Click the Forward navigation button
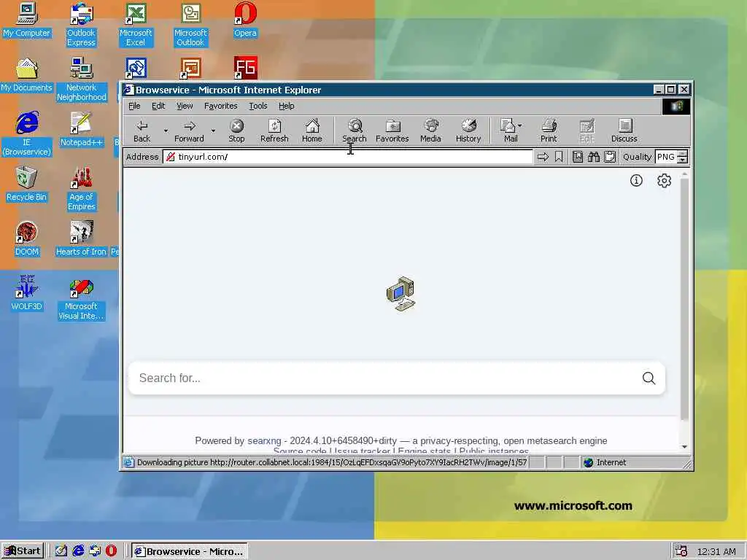Image resolution: width=747 pixels, height=560 pixels. pyautogui.click(x=189, y=131)
